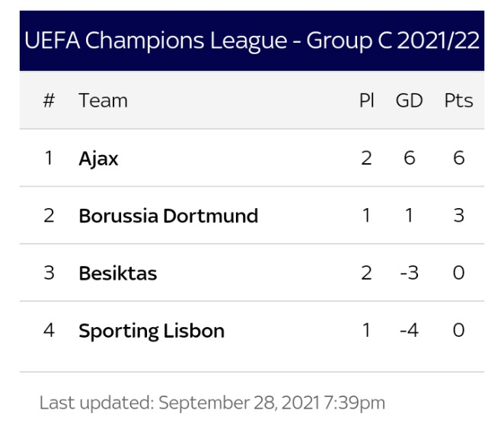Click the Last updated timestamp text
504x439 pixels.
click(212, 403)
